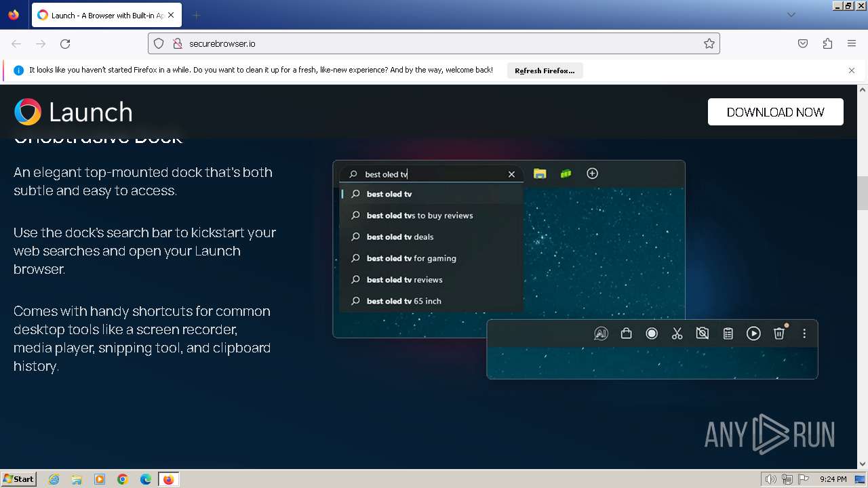
Task: Click the scrollbar down arrow
Action: pyautogui.click(x=863, y=464)
